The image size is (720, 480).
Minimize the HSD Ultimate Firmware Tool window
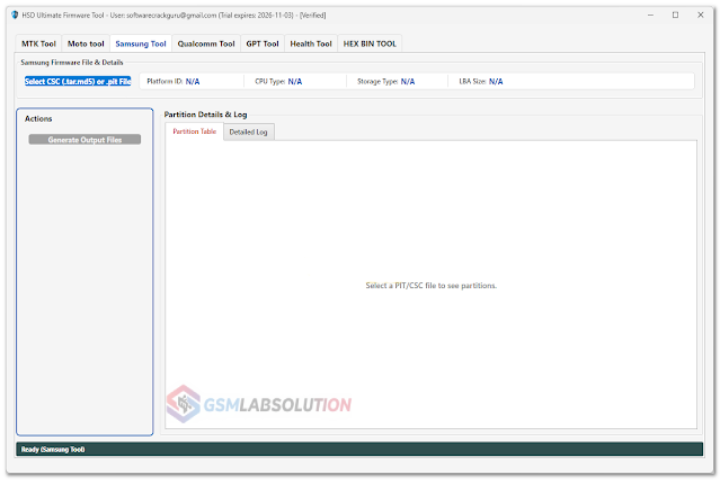tap(651, 15)
